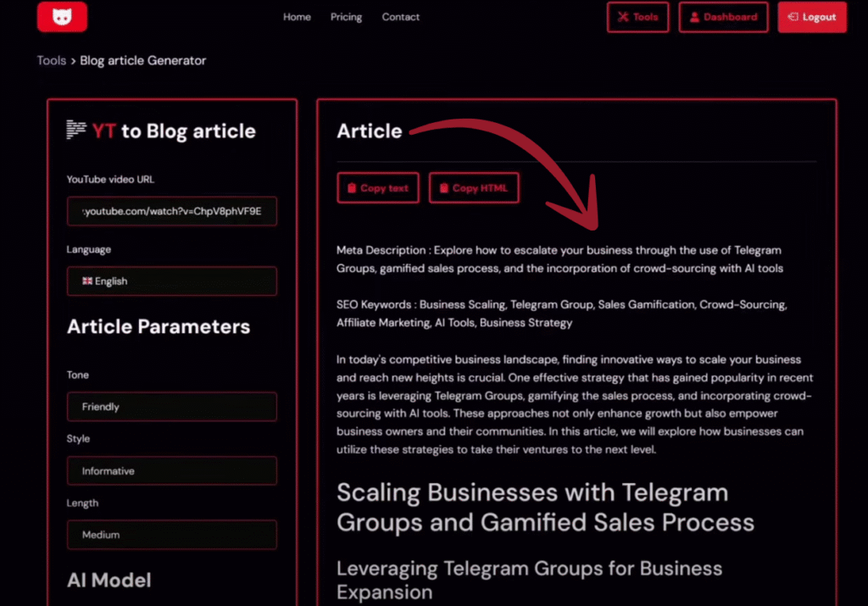Open the Language dropdown showing English
868x606 pixels.
172,280
